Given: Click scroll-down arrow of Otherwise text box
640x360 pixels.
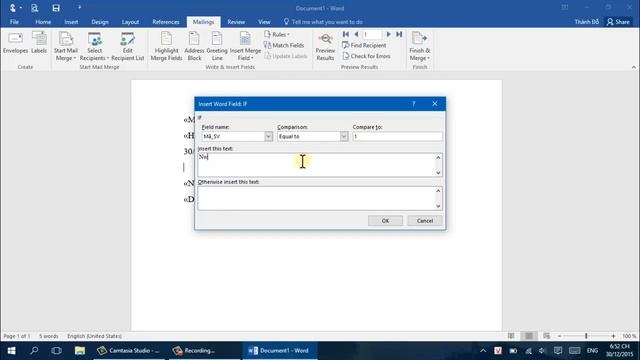Looking at the screenshot, I should pos(438,206).
